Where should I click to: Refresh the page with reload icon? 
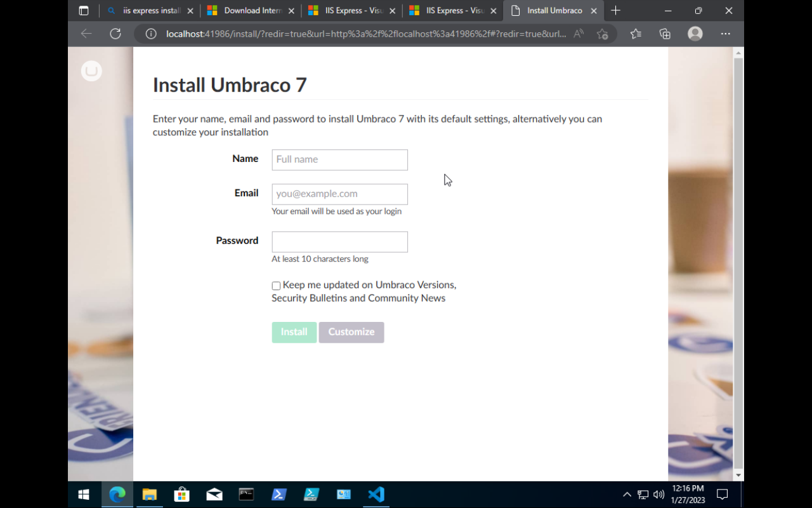point(115,34)
